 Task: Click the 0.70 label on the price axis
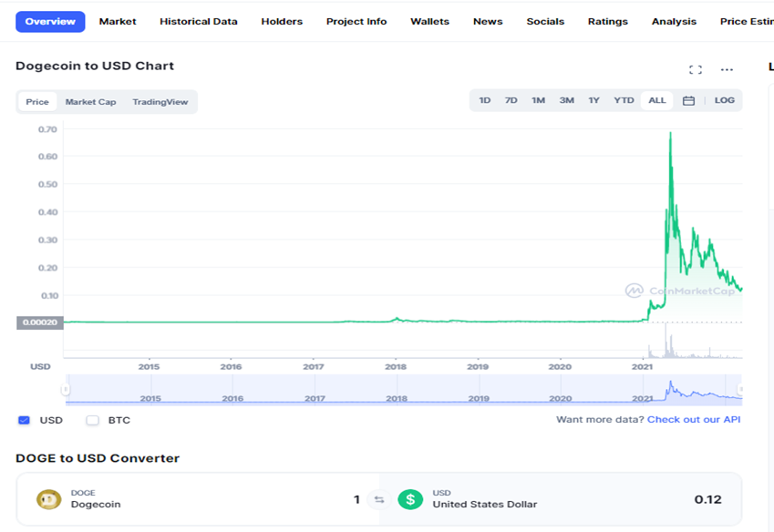coord(47,129)
